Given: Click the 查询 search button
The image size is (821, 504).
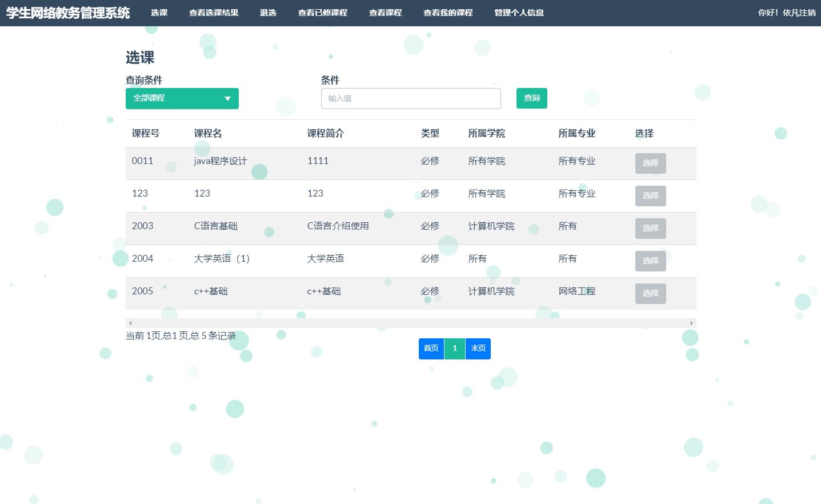Looking at the screenshot, I should point(531,98).
